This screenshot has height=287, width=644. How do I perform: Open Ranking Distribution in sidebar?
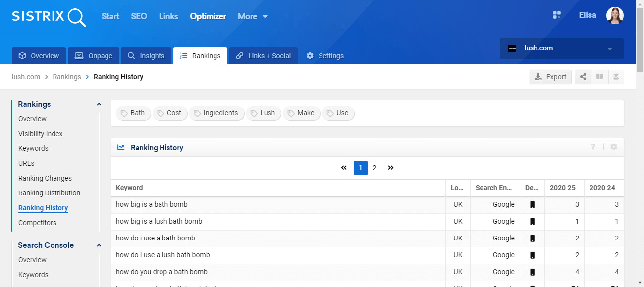pyautogui.click(x=49, y=193)
